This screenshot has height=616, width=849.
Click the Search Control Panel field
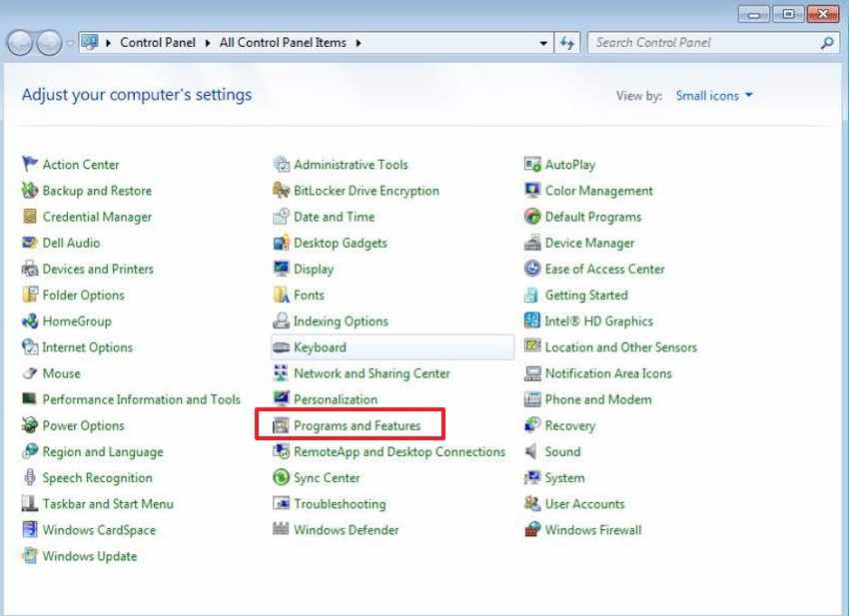(712, 43)
